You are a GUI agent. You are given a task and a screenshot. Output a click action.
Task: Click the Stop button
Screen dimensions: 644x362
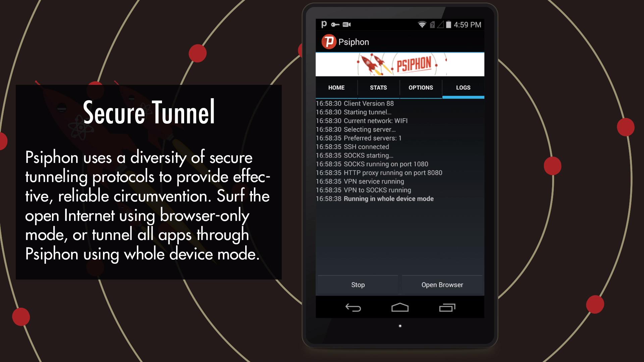click(357, 285)
